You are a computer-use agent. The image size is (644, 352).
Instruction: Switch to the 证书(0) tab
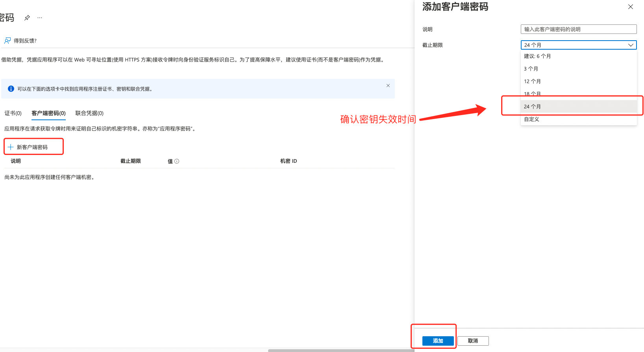pos(13,113)
